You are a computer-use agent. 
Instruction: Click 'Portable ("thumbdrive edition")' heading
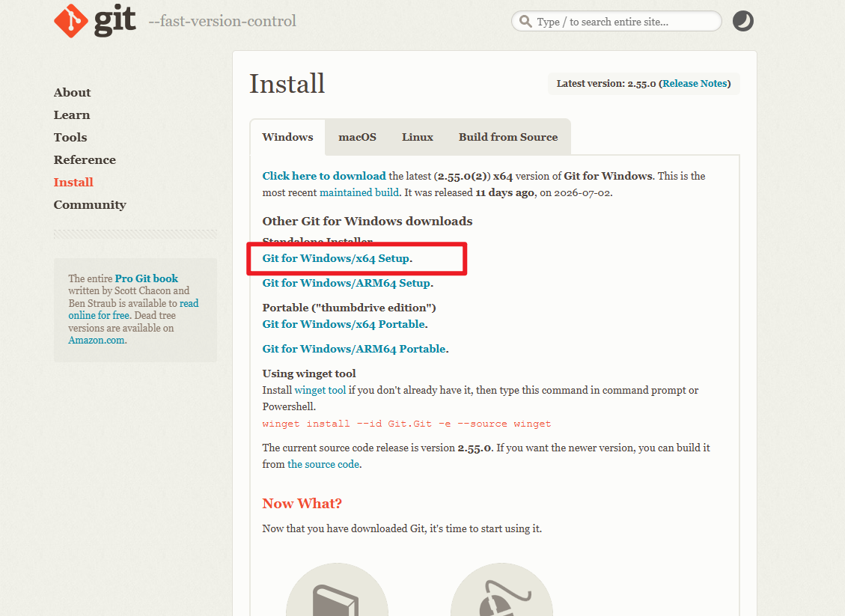click(349, 308)
